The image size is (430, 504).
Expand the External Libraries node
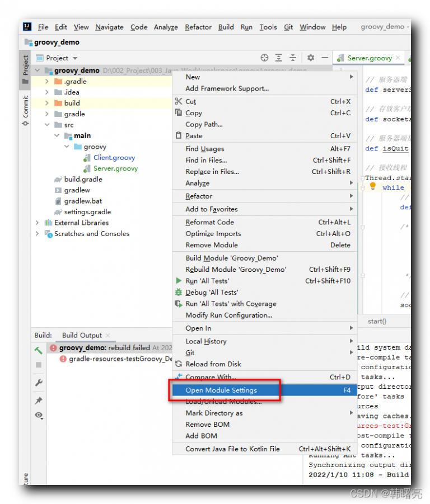click(x=38, y=223)
